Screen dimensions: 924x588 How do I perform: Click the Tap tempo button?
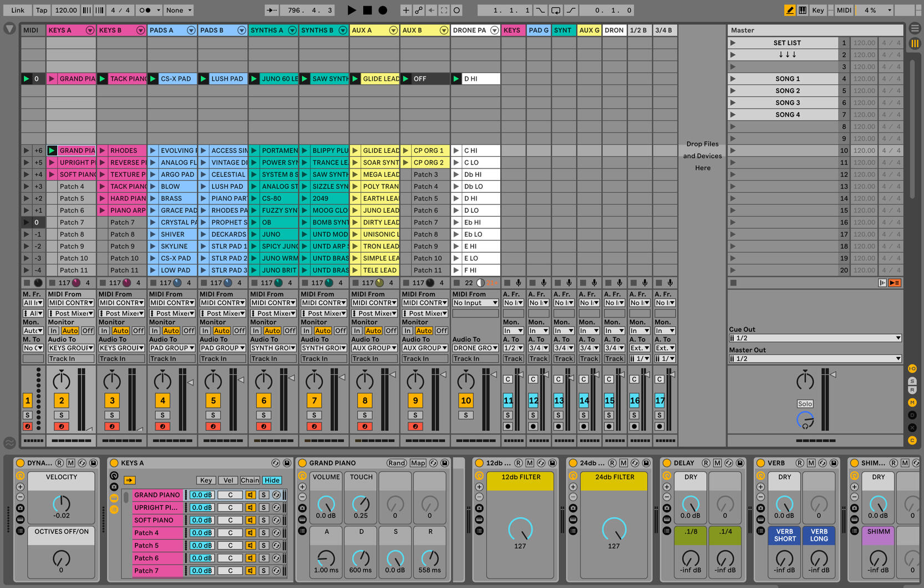(42, 10)
